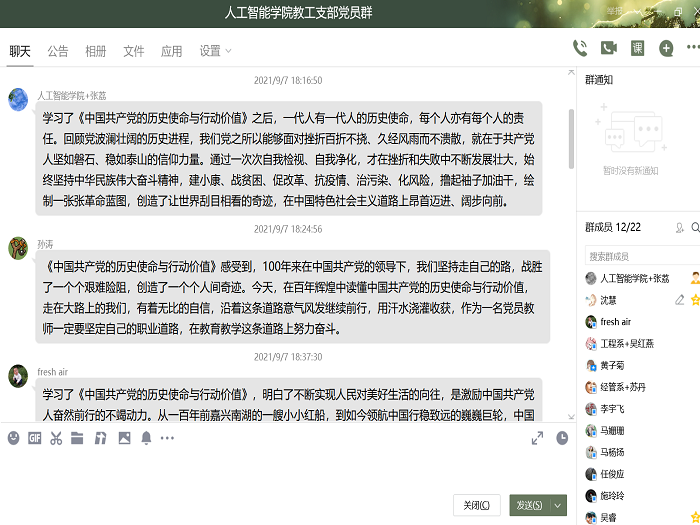Click in the message input area

point(286,471)
